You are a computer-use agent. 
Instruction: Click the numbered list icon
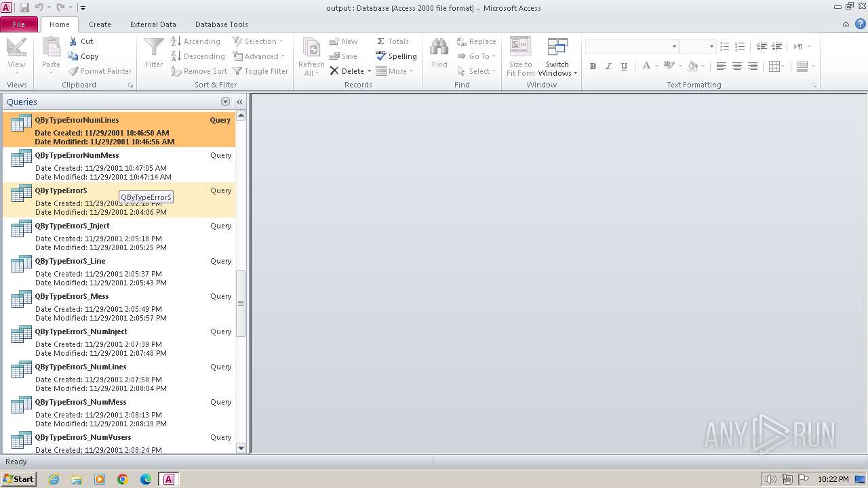coord(740,46)
